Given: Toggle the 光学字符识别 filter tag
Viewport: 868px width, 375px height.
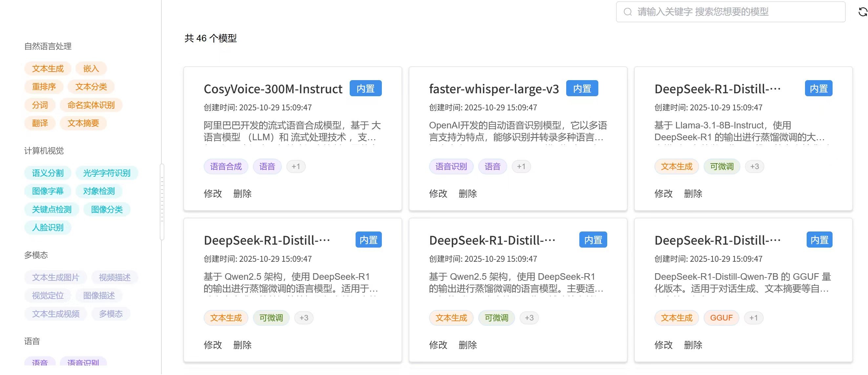Looking at the screenshot, I should (x=107, y=173).
